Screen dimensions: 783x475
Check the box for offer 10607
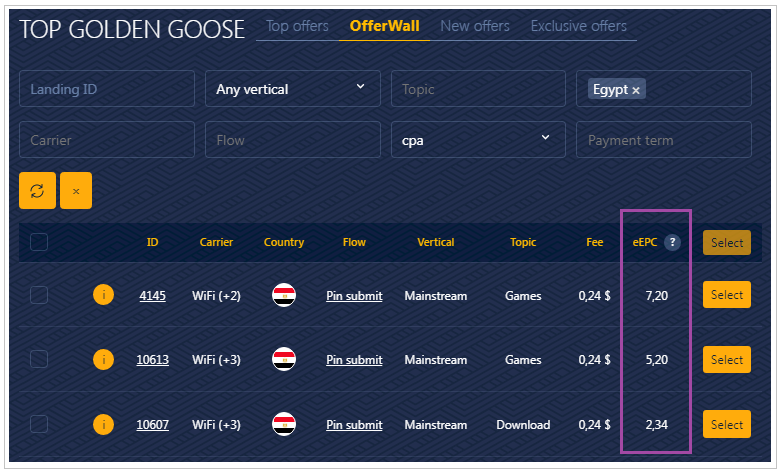click(39, 424)
